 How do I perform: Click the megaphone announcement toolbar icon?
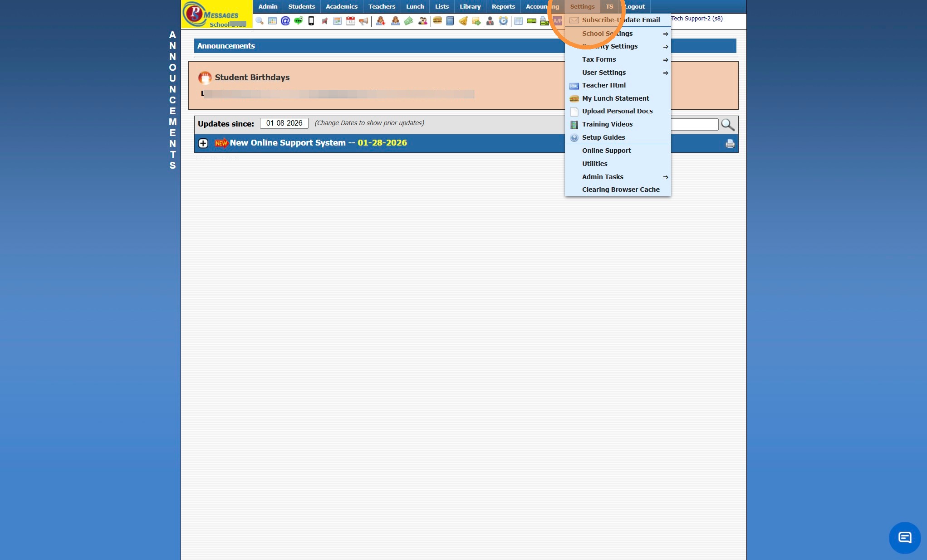(363, 21)
